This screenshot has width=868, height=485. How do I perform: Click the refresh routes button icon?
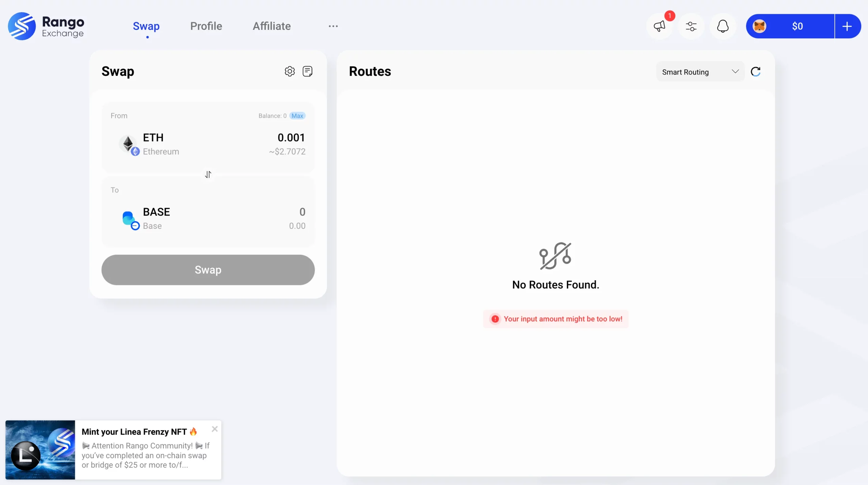pyautogui.click(x=756, y=72)
